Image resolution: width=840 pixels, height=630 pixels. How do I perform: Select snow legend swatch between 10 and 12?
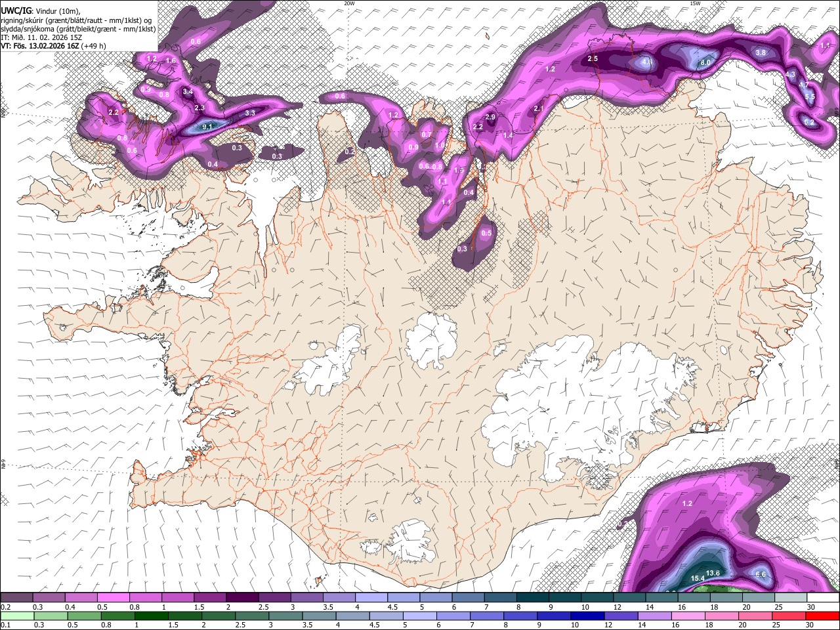597,598
